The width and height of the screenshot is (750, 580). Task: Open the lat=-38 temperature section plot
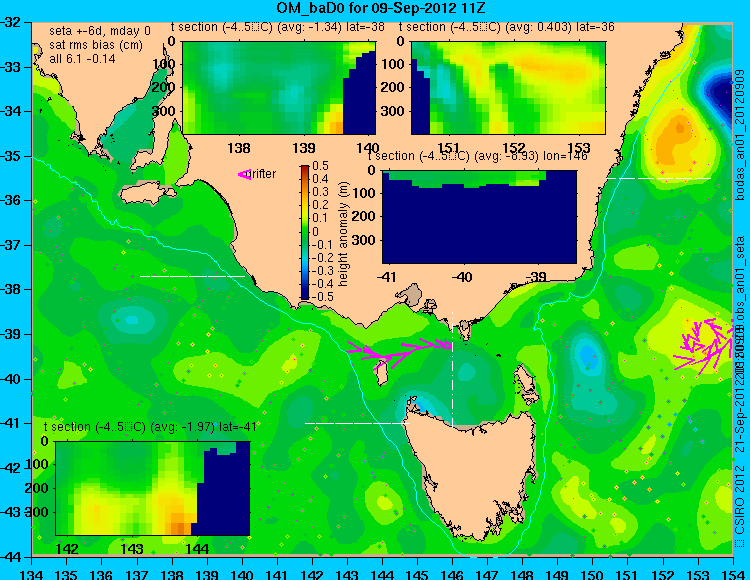(x=279, y=88)
